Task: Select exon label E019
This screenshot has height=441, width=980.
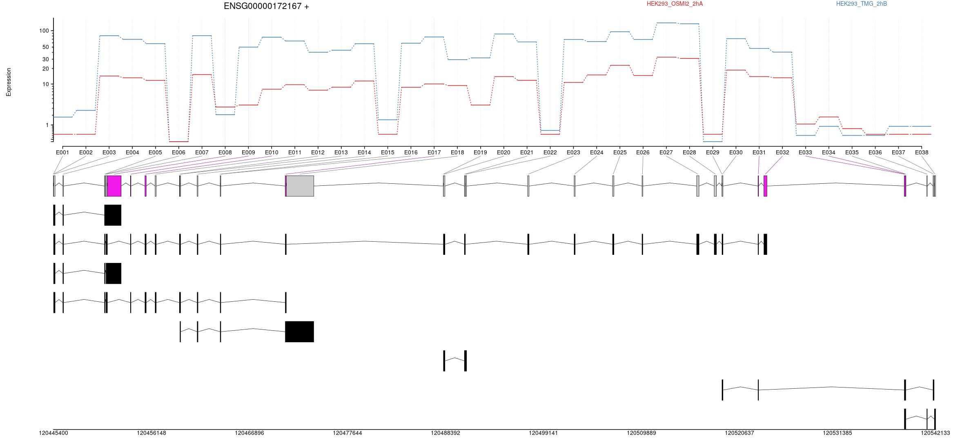Action: 480,152
